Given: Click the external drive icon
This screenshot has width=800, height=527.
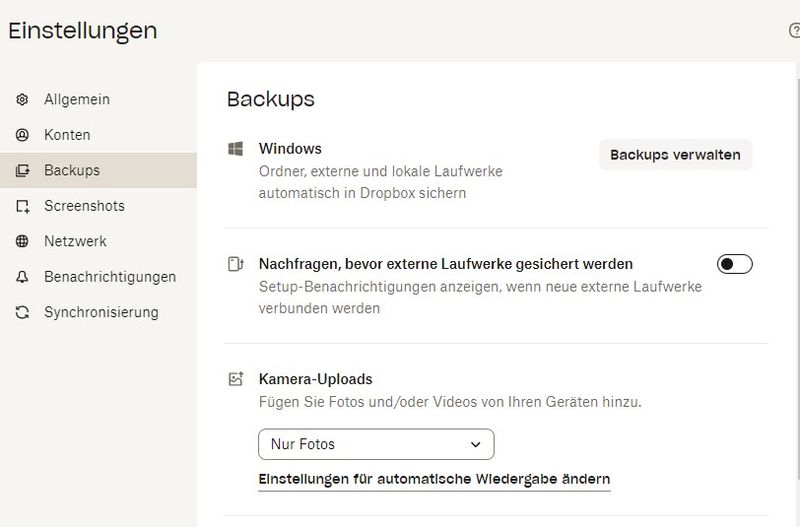Looking at the screenshot, I should [x=236, y=265].
